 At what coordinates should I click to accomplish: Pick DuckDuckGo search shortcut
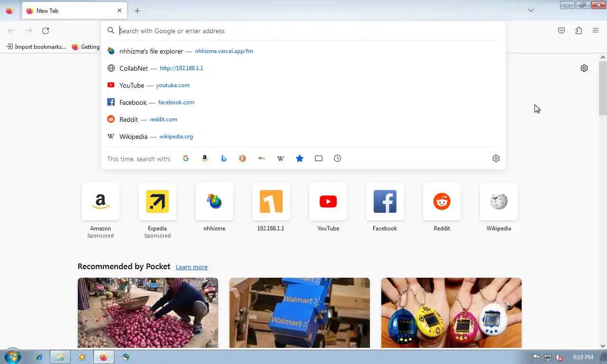click(x=242, y=158)
